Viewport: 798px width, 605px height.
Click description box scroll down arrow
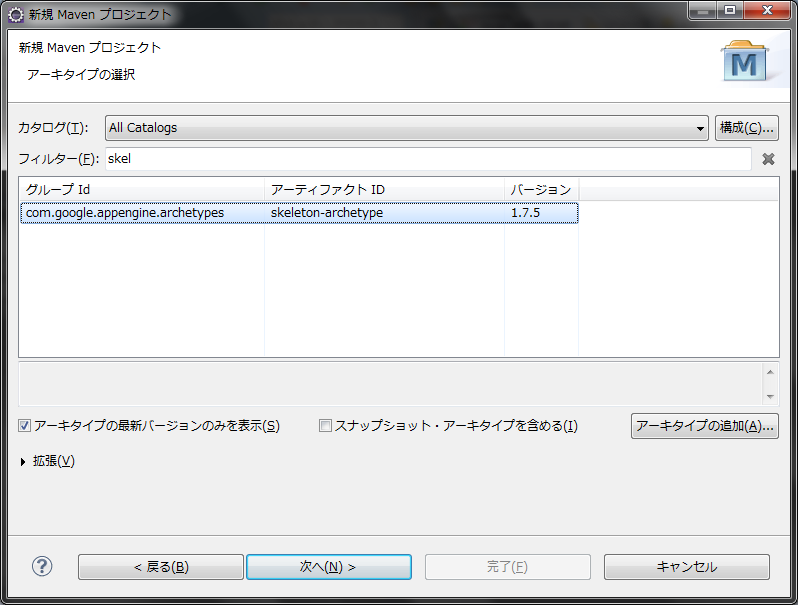coord(770,396)
